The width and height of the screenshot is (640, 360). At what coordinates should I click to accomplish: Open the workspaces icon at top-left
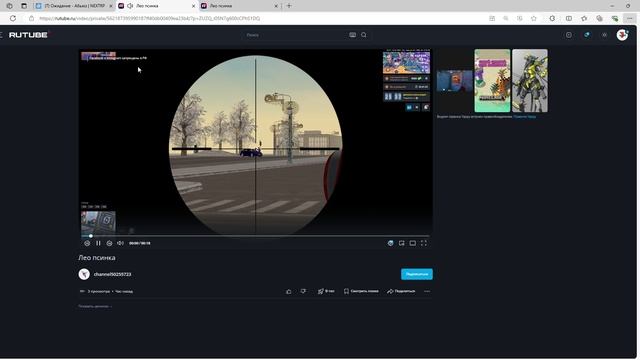(x=9, y=6)
